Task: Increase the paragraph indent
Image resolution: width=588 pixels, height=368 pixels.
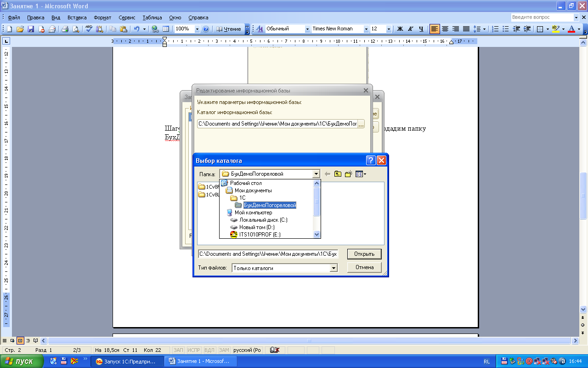Action: pyautogui.click(x=527, y=29)
